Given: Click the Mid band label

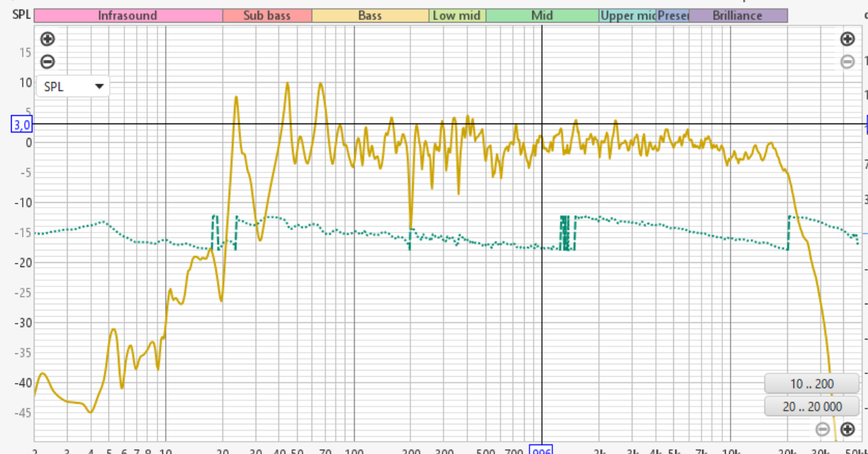Looking at the screenshot, I should [x=542, y=15].
